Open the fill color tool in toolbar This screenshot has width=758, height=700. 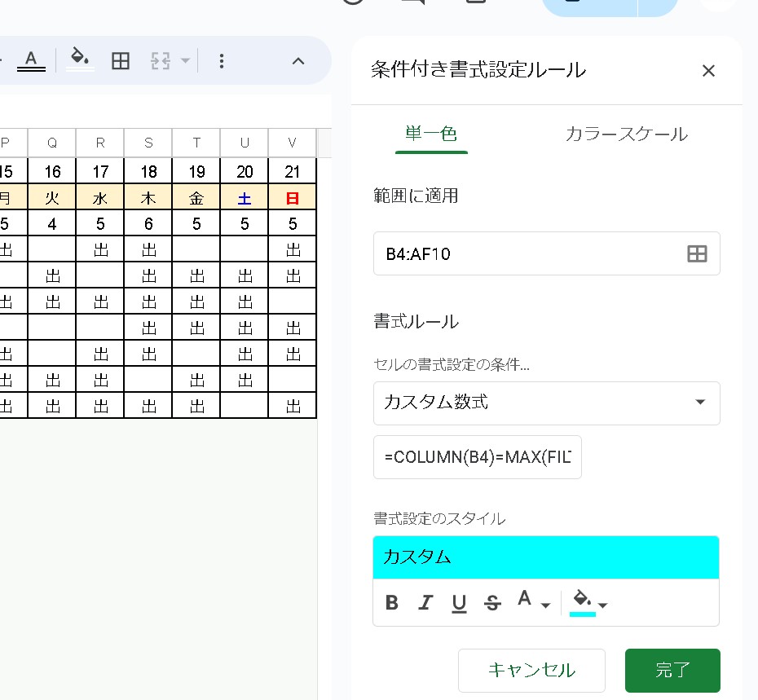[x=80, y=60]
